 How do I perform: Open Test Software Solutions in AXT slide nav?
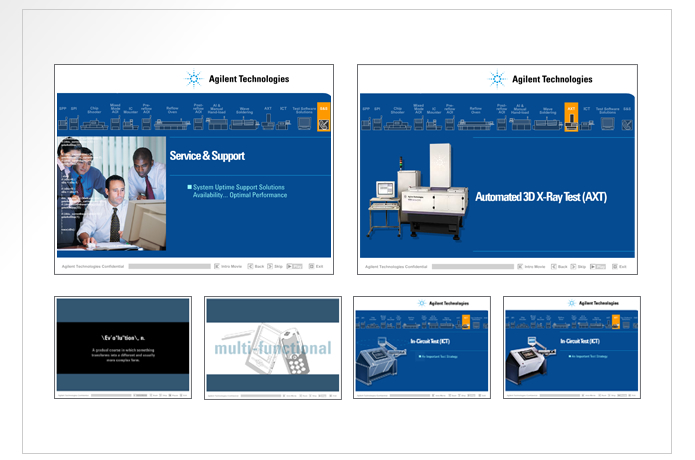(608, 118)
